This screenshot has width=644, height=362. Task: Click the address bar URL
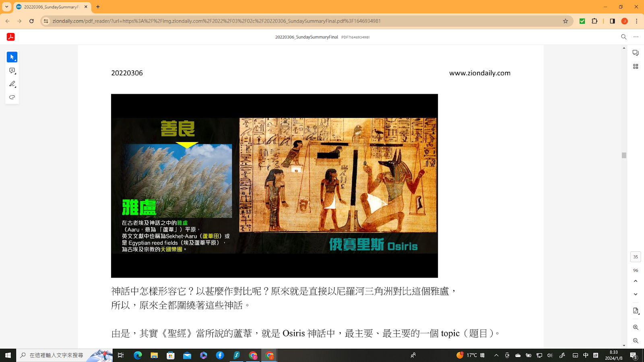[217, 21]
